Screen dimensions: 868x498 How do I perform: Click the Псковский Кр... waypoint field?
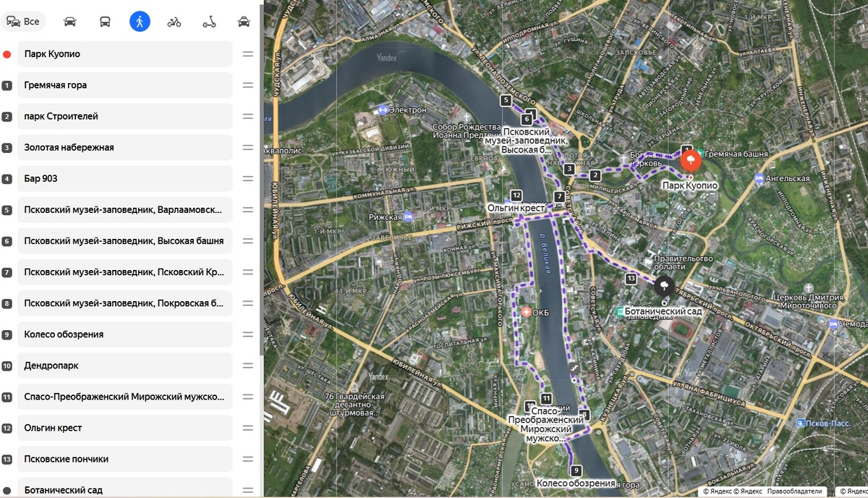coord(124,272)
